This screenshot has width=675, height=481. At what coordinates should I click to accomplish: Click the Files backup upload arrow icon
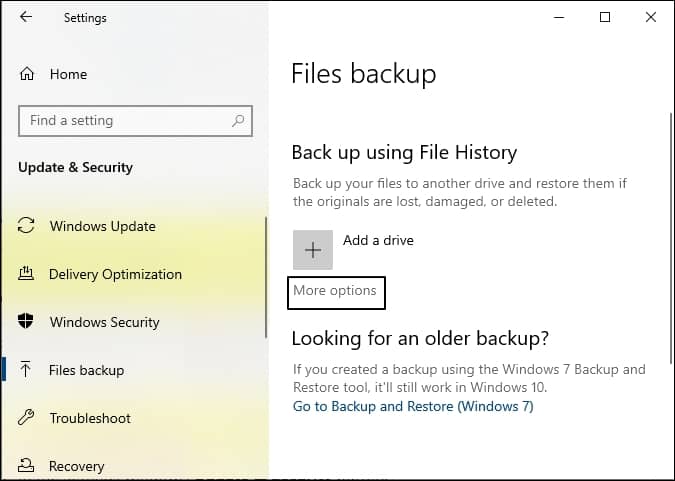click(25, 369)
